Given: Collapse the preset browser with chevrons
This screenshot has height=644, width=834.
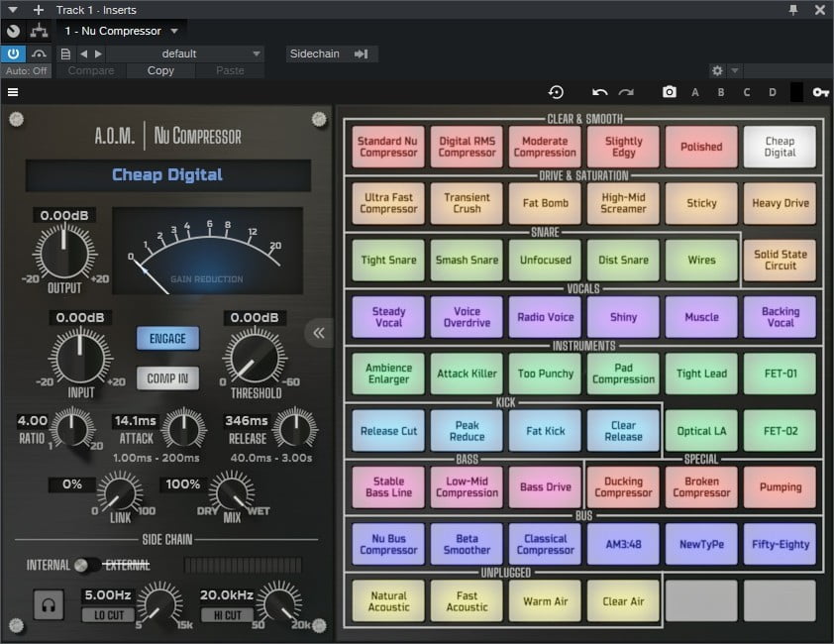Looking at the screenshot, I should [x=319, y=333].
